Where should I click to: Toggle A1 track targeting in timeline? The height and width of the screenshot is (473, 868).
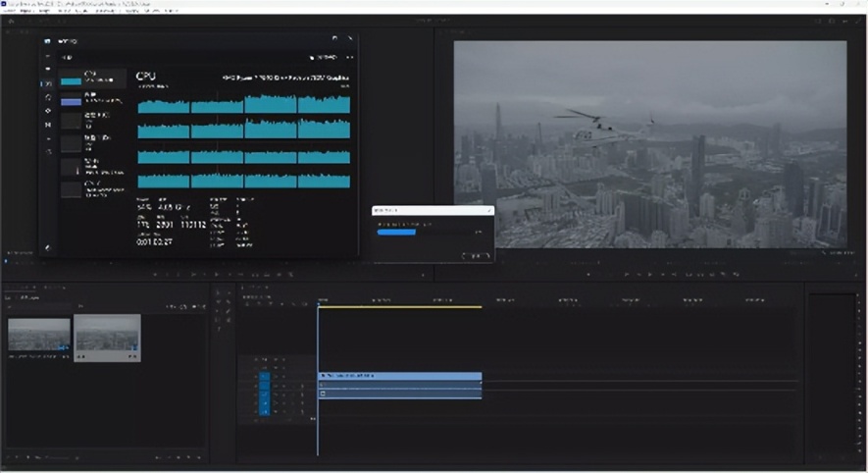(x=265, y=386)
